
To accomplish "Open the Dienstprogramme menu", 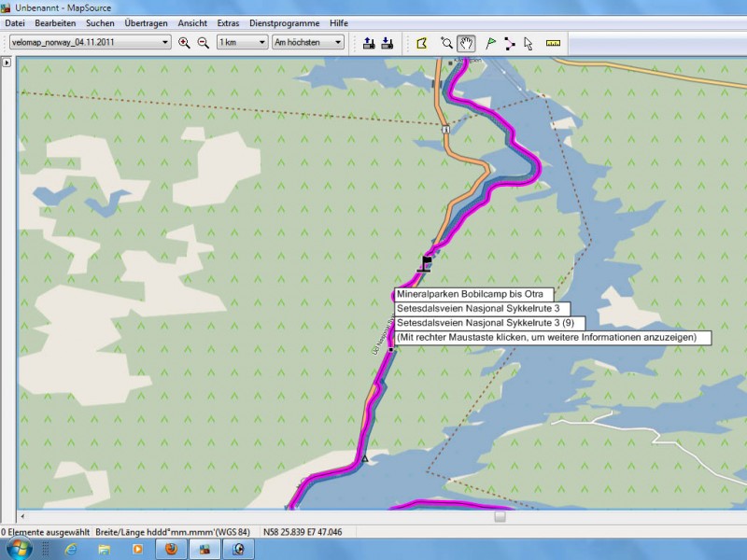I will (x=284, y=22).
